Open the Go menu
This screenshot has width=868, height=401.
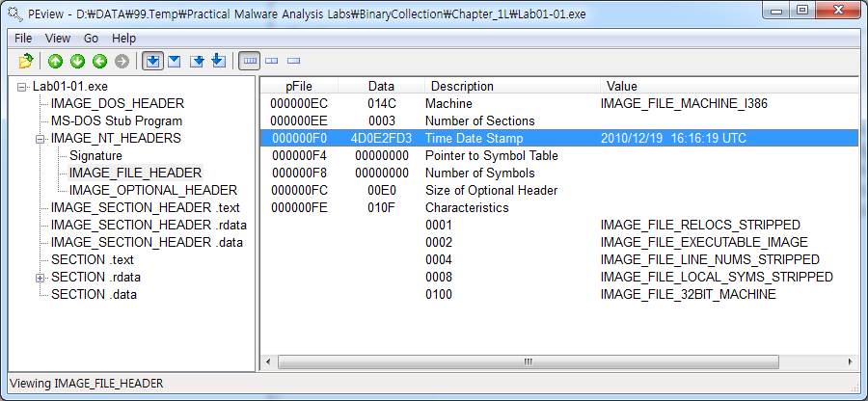click(92, 39)
